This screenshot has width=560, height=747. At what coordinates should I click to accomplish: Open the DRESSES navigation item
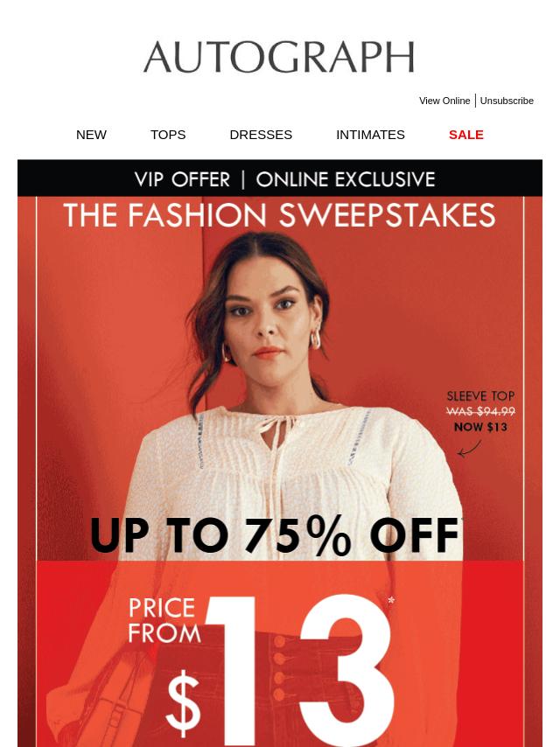click(x=261, y=135)
